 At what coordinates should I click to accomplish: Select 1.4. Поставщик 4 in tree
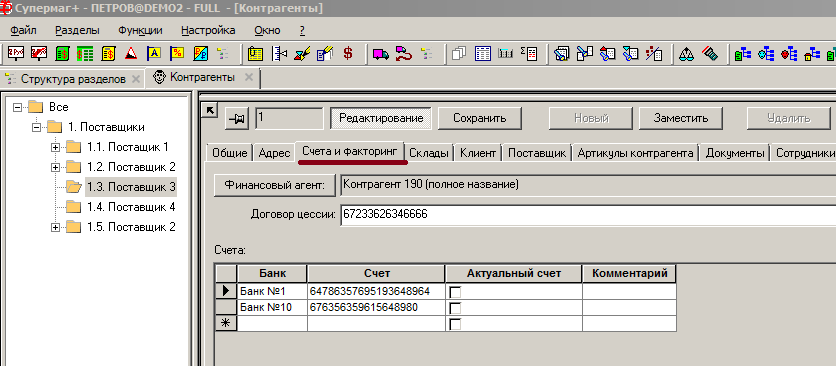click(x=131, y=207)
